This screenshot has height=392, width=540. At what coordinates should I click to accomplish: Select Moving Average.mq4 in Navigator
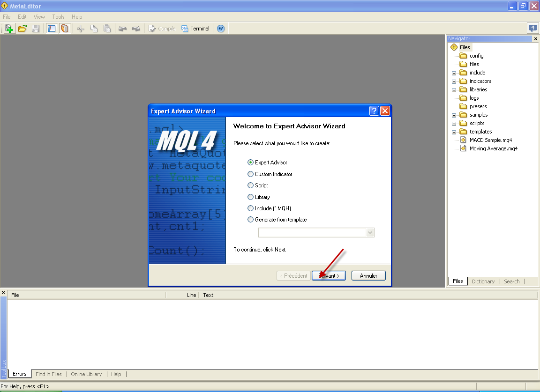coord(494,148)
